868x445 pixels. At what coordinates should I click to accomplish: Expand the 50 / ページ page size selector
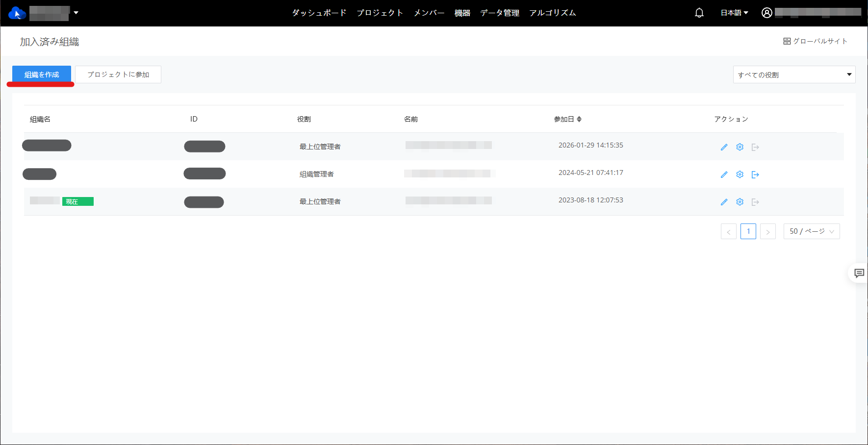812,231
